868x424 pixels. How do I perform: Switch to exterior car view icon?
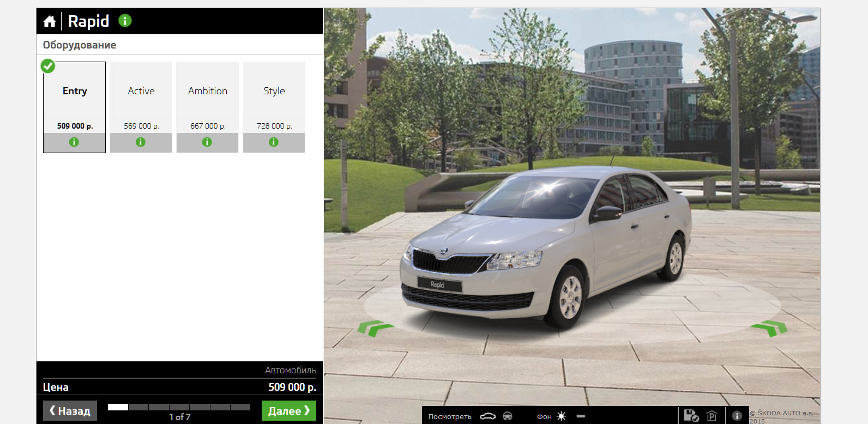click(487, 416)
